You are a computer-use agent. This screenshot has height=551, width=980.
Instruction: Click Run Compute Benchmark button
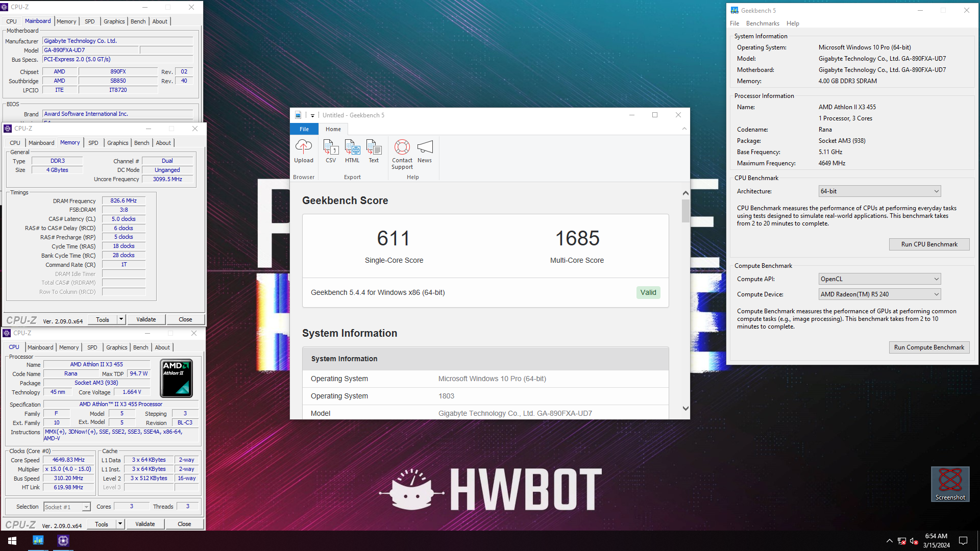929,347
